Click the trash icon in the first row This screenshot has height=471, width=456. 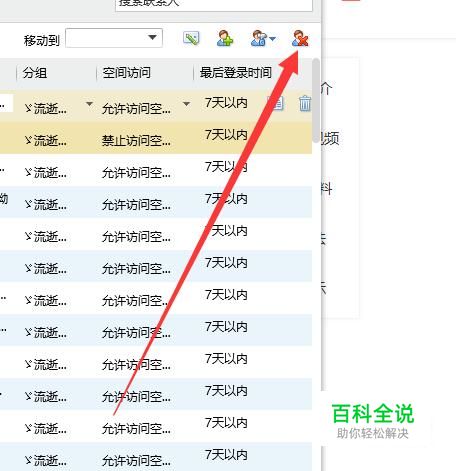305,103
